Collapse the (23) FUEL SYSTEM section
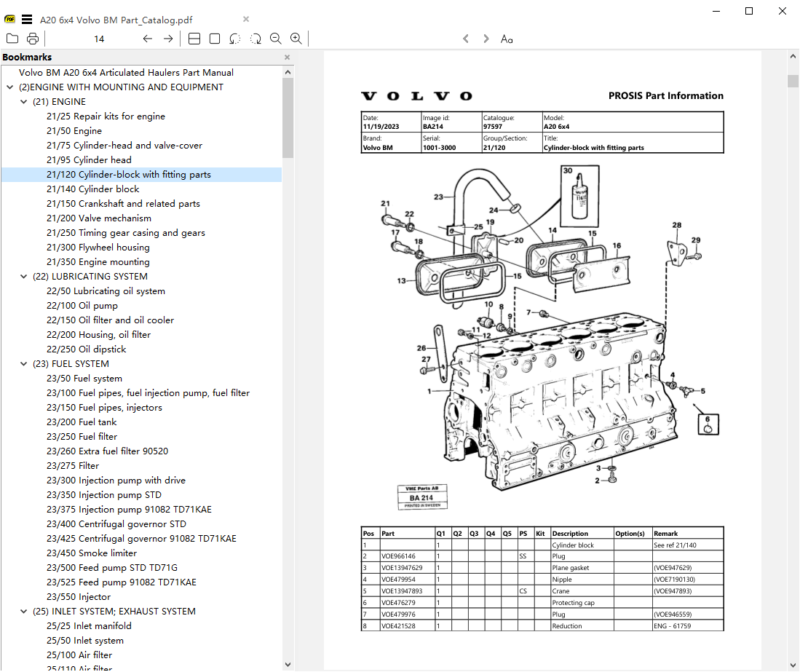Image resolution: width=800 pixels, height=672 pixels. click(x=23, y=364)
